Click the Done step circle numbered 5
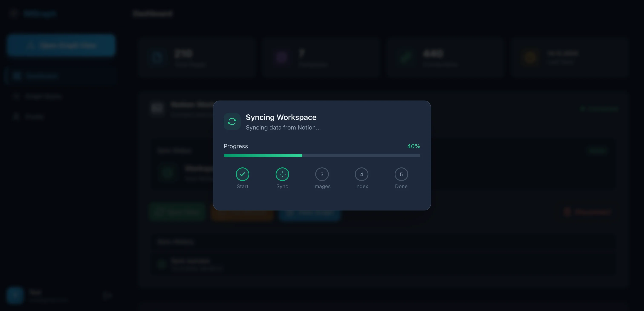This screenshot has width=644, height=311. (x=401, y=174)
